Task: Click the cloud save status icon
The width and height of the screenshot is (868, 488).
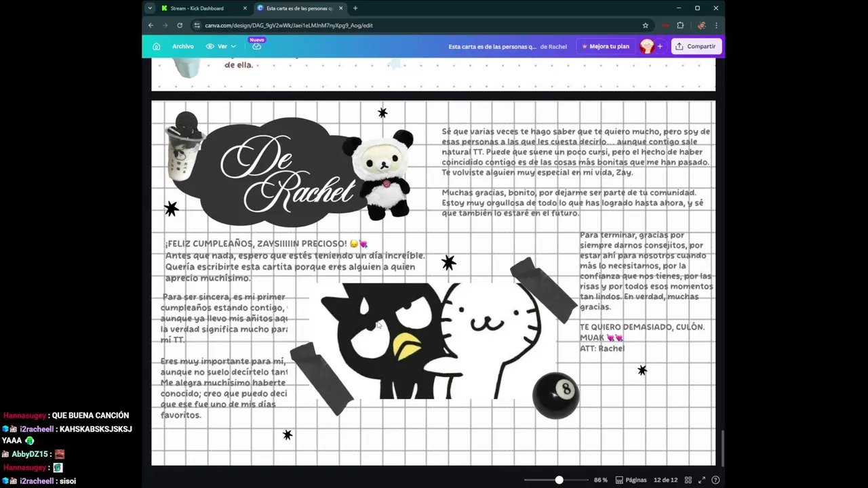Action: pyautogui.click(x=256, y=46)
